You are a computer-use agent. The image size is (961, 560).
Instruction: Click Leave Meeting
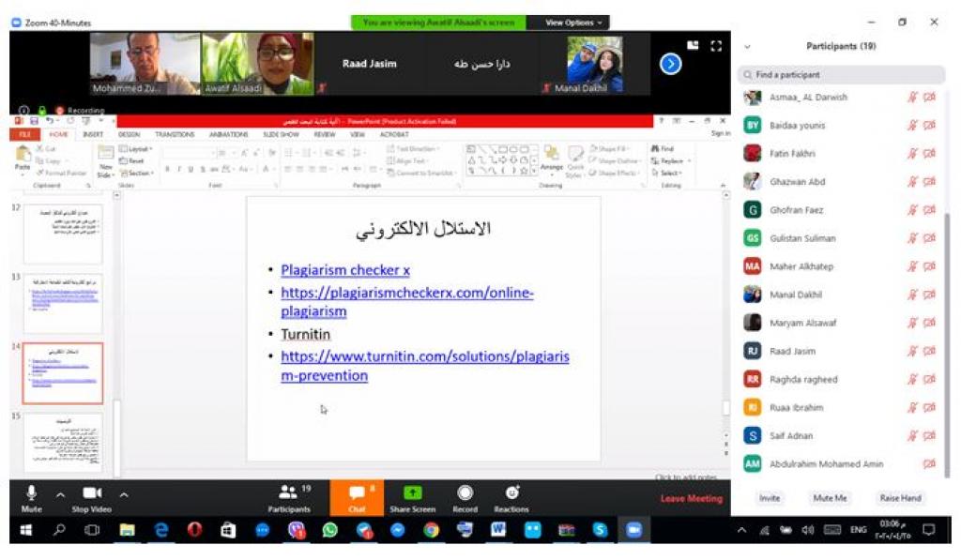pos(691,498)
